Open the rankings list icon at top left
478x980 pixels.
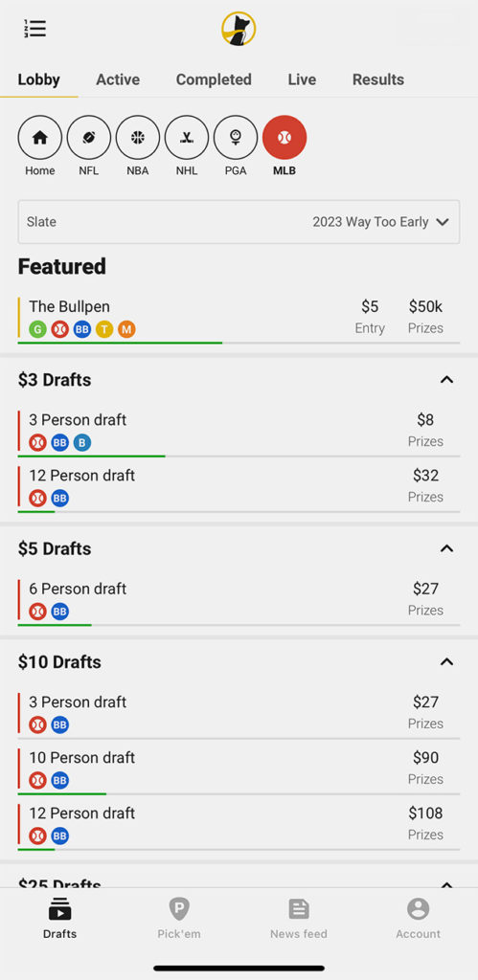[x=34, y=29]
